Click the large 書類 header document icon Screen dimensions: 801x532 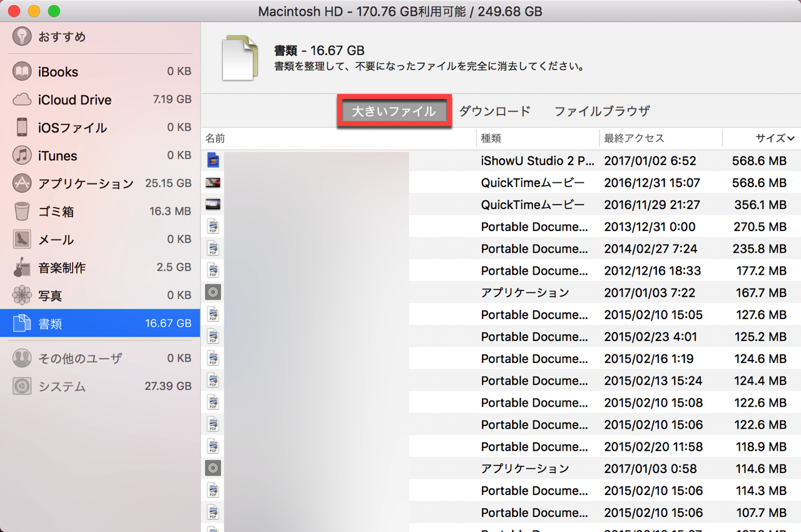click(x=240, y=58)
